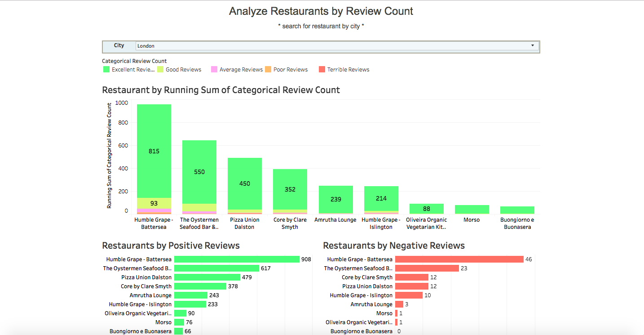Select Amrutha Lounge positive bar with 243
Screen dimensions: 644x335
(191, 295)
